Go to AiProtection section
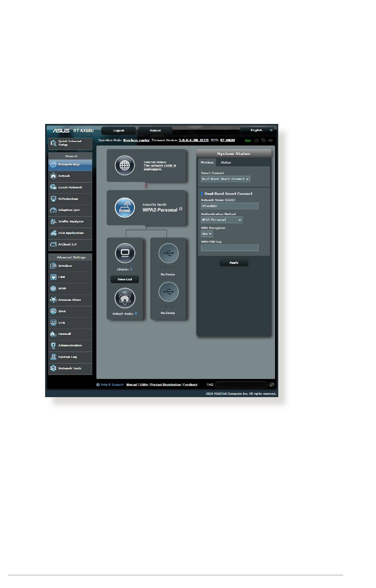Image resolution: width=376 pixels, height=588 pixels. click(x=70, y=199)
